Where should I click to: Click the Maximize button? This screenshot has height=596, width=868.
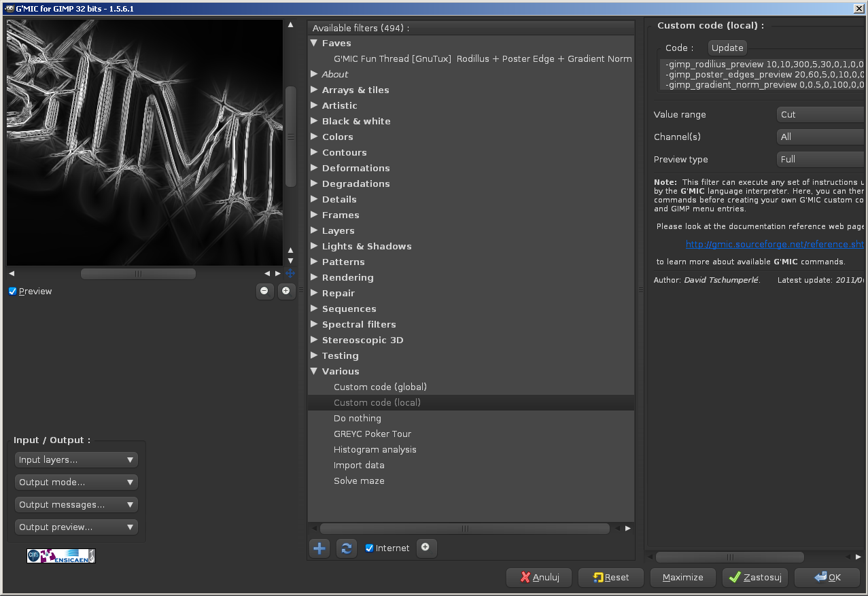683,578
